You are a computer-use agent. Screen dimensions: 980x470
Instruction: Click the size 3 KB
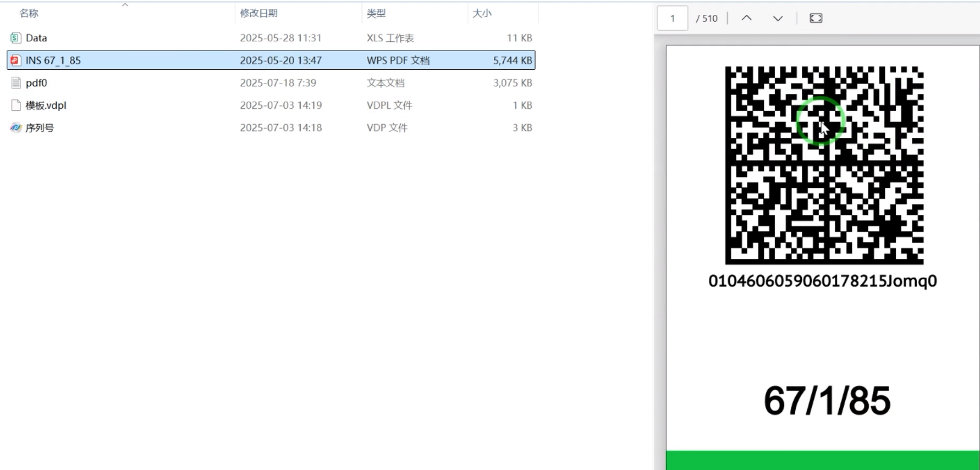pyautogui.click(x=522, y=128)
